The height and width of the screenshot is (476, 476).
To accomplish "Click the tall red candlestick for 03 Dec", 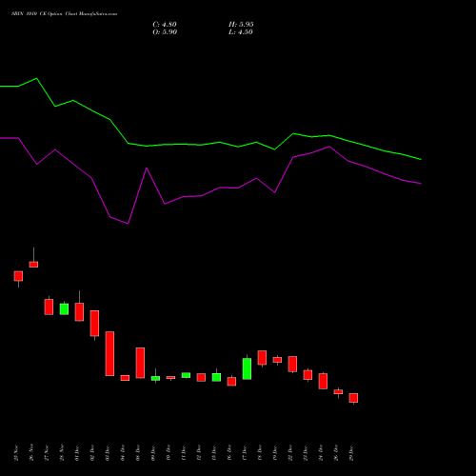I will (x=109, y=354).
